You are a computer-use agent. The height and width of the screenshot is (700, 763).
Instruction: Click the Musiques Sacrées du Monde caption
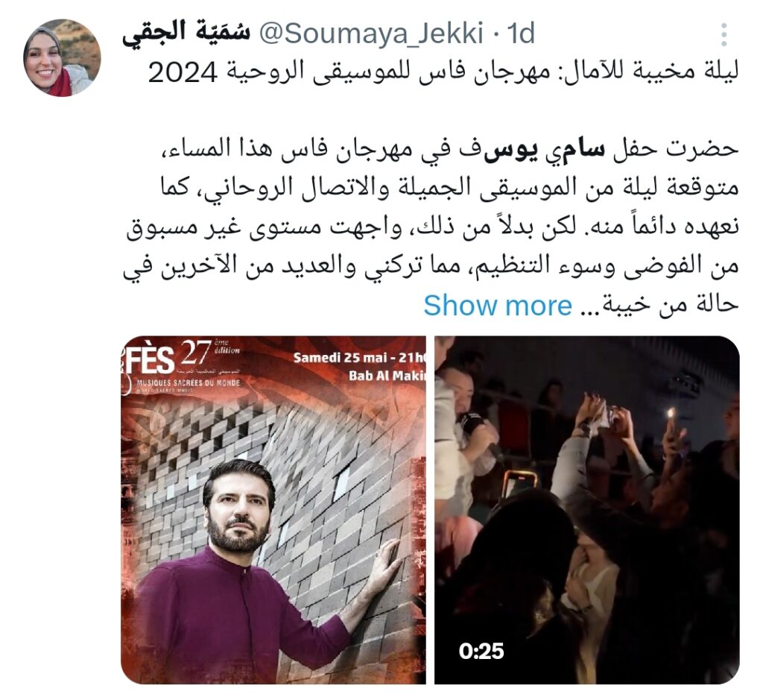coord(189,384)
